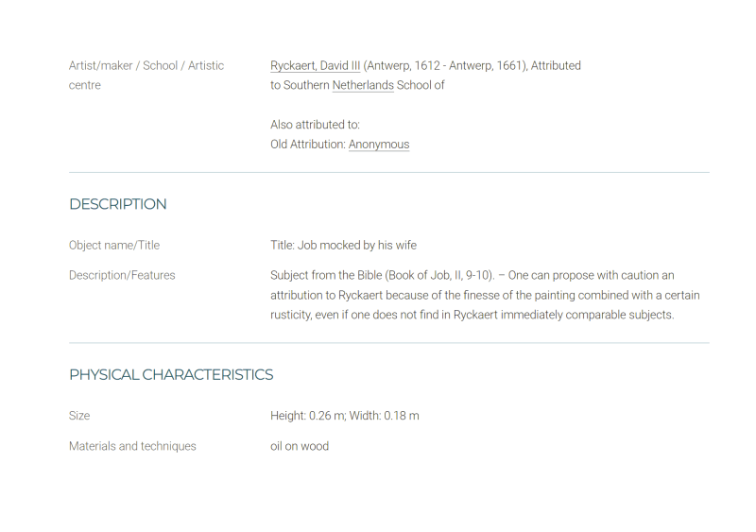756x532 pixels.
Task: Select the Size field label
Action: 79,416
